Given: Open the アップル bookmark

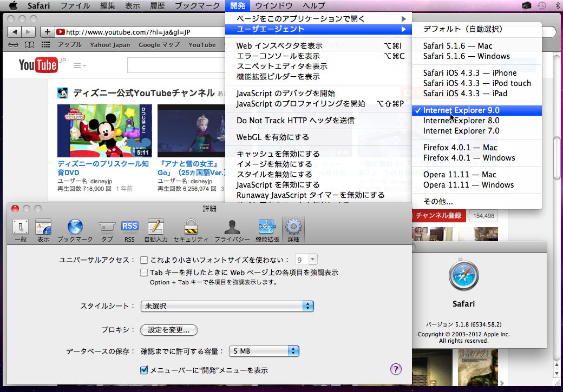Looking at the screenshot, I should click(70, 45).
